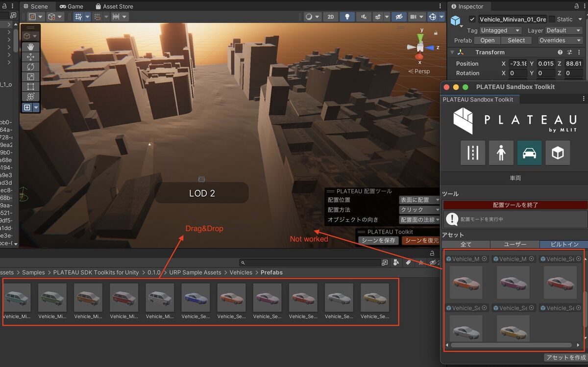Open the Transform component kebab menu

(x=579, y=52)
